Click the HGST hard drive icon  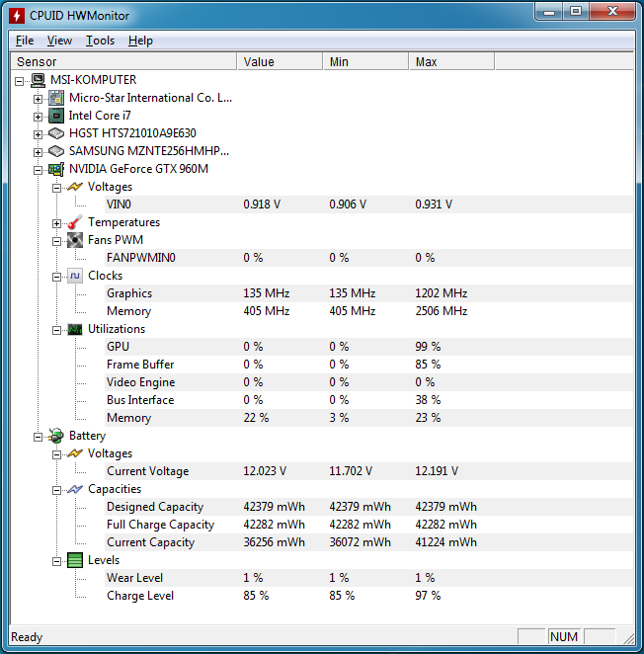point(56,133)
